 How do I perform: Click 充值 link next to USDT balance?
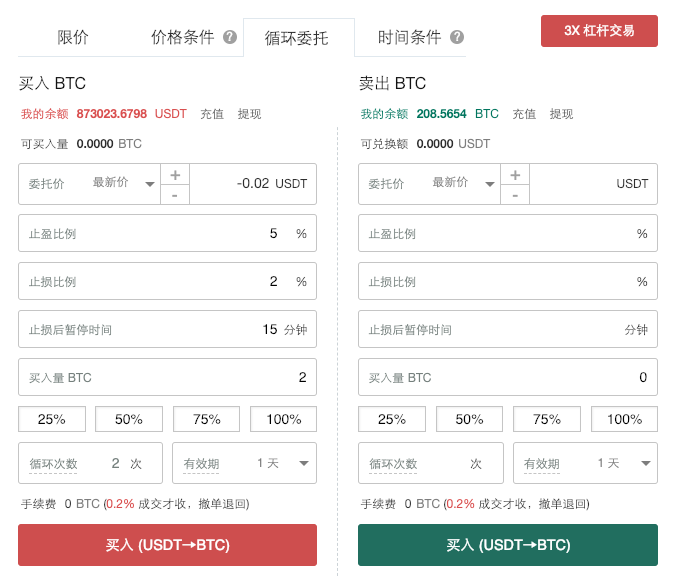(212, 114)
